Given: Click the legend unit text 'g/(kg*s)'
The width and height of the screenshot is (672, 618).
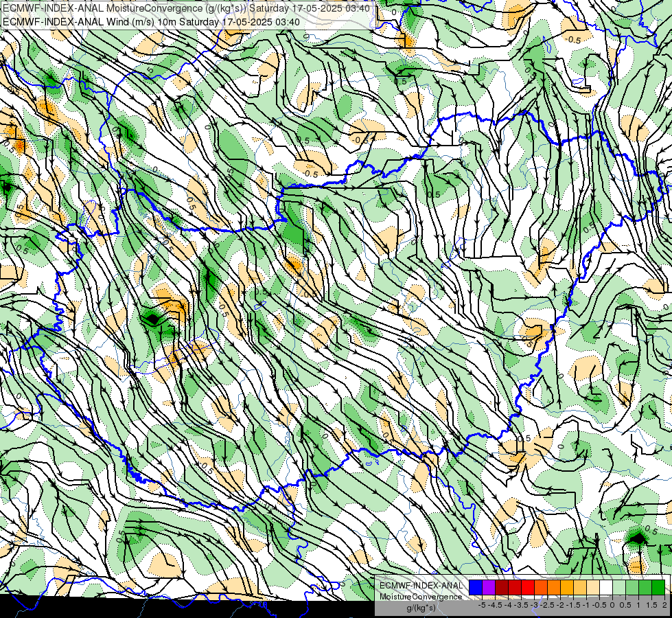Looking at the screenshot, I should [421, 608].
